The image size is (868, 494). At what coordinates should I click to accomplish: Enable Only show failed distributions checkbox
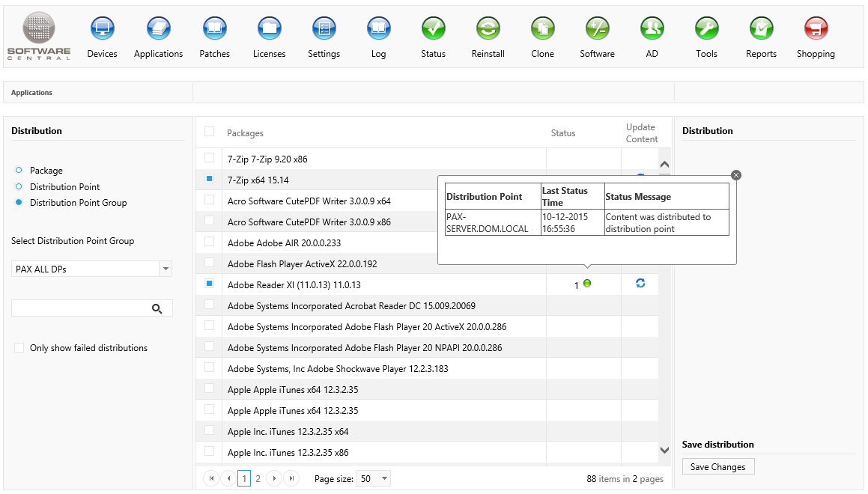point(19,348)
